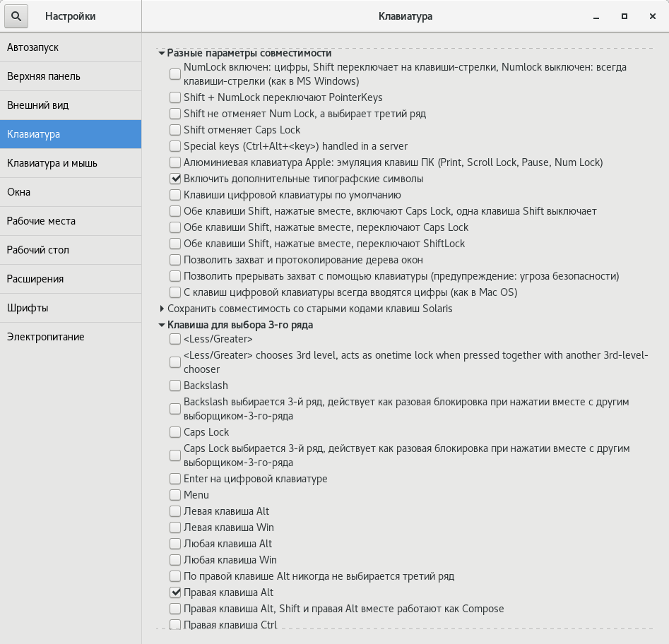Go to the Окна section

click(x=71, y=192)
